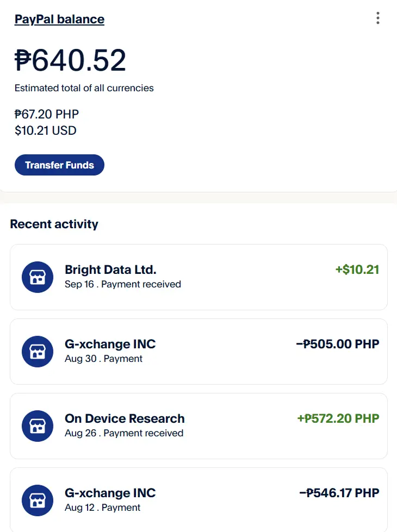Open the G-xchange INC Aug 30 payment

[x=199, y=352]
